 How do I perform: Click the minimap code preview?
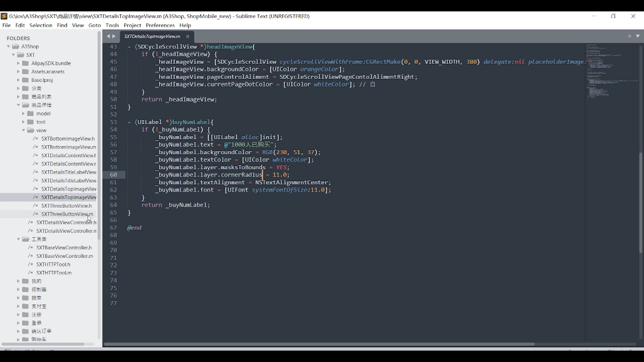pyautogui.click(x=612, y=72)
